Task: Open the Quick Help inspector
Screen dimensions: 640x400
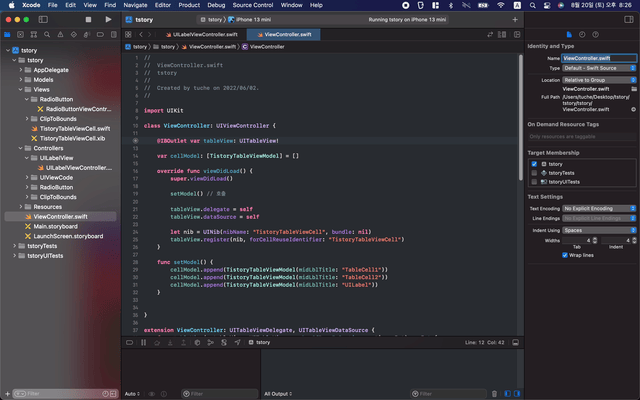Action: click(596, 35)
